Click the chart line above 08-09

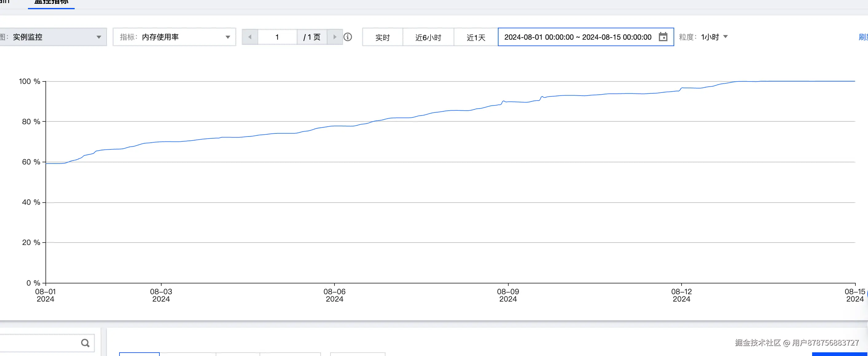508,101
